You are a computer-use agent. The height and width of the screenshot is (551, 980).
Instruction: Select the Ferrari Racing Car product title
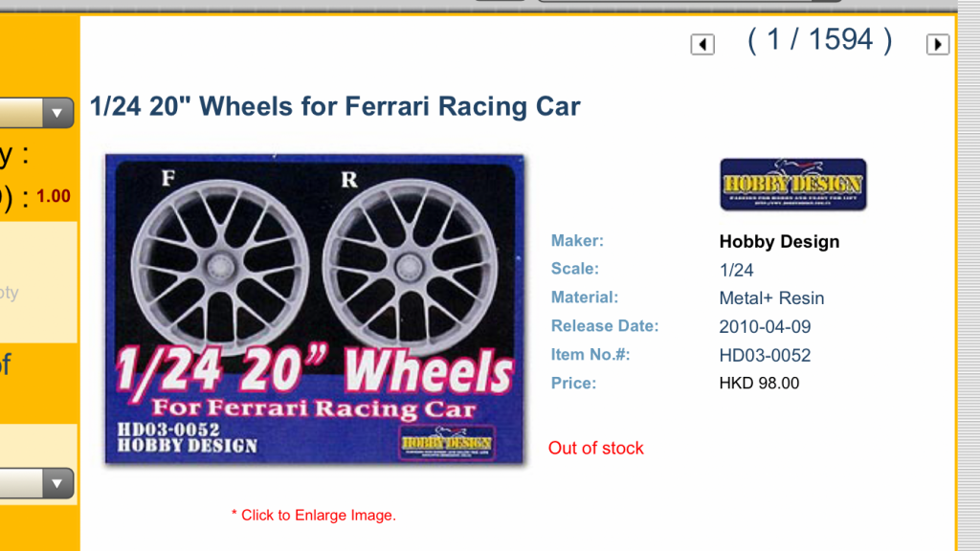coord(335,106)
